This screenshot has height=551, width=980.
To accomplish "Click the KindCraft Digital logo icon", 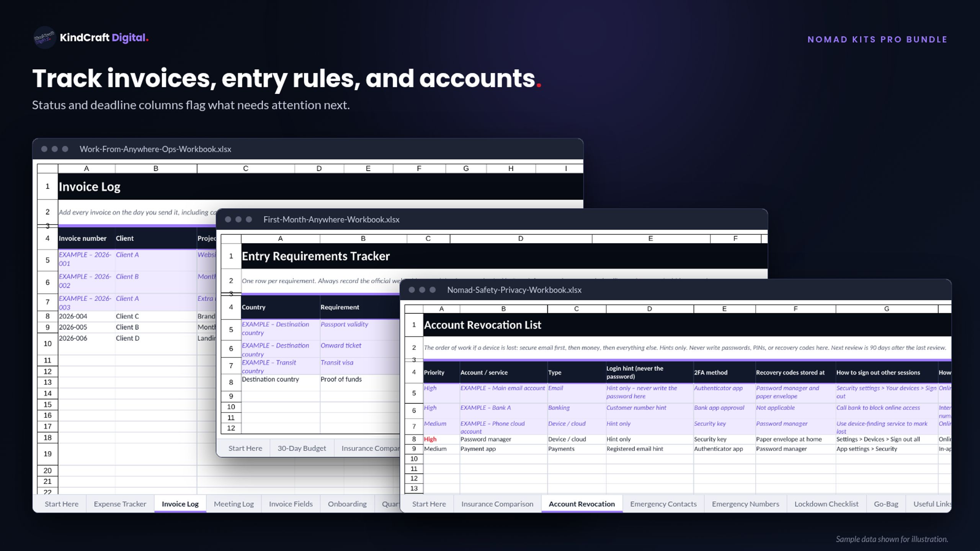I will 45,37.
